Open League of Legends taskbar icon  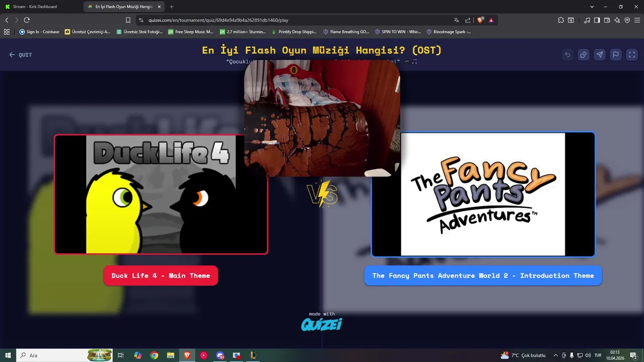point(253,355)
